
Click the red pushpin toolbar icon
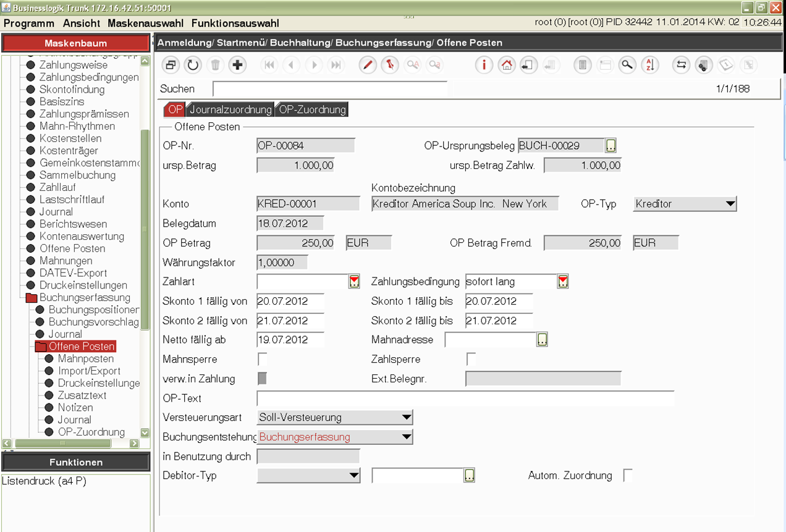pyautogui.click(x=390, y=65)
